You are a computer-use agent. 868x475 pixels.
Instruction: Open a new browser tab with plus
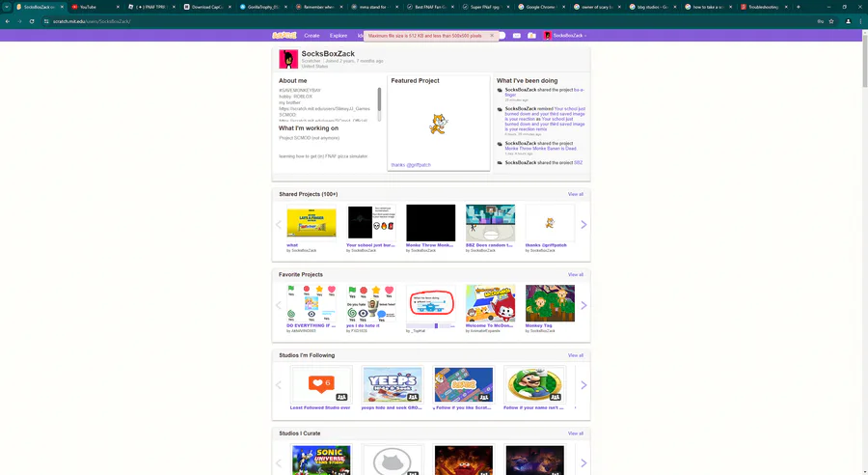799,7
